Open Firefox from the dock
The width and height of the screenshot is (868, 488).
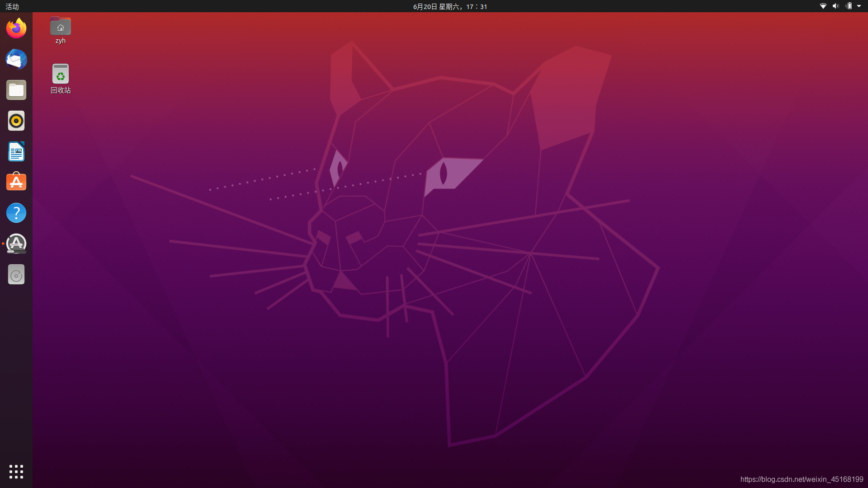tap(16, 28)
